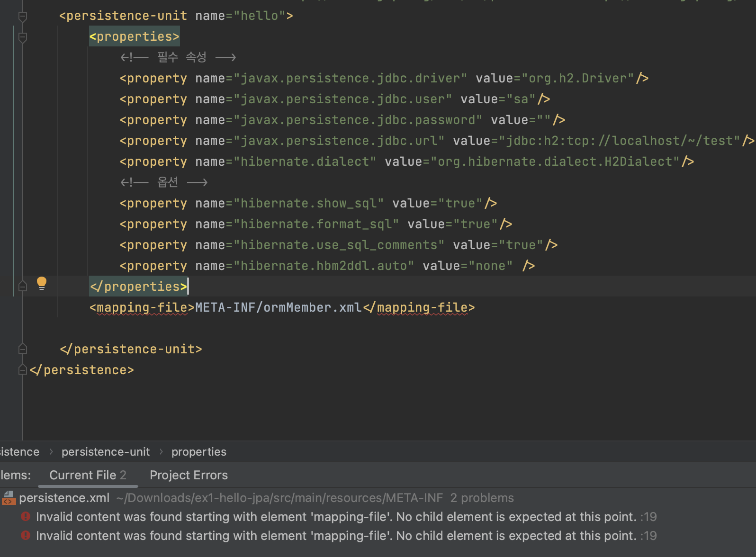This screenshot has width=756, height=557.
Task: Click the "javax.persistence.jdbc.driver" property name
Action: pos(351,78)
